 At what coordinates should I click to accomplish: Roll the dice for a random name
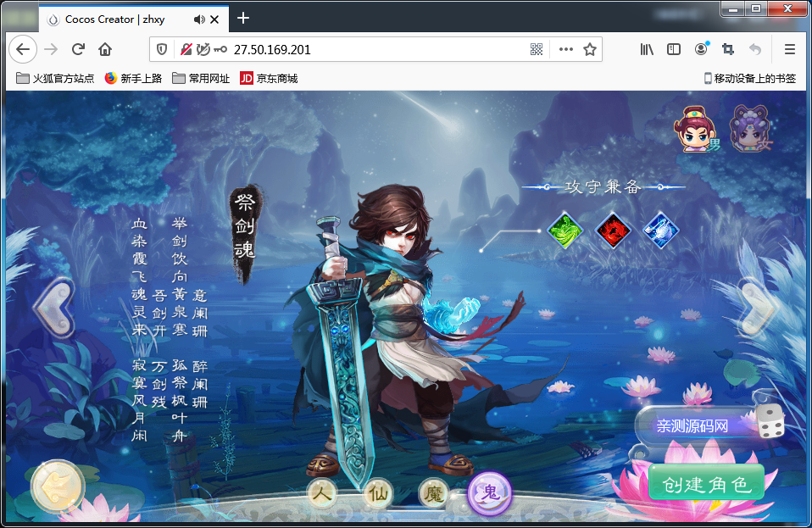tap(770, 421)
